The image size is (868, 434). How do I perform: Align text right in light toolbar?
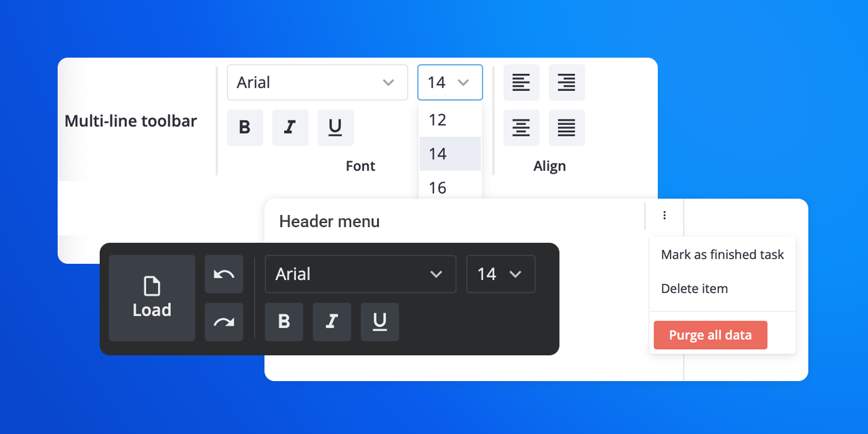(567, 83)
